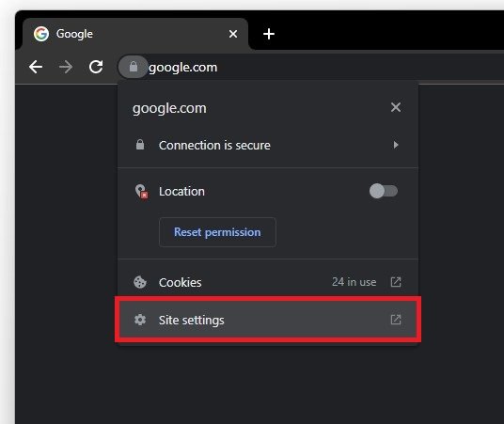Click the back navigation arrow
Viewport: 504px width, 424px height.
(36, 67)
